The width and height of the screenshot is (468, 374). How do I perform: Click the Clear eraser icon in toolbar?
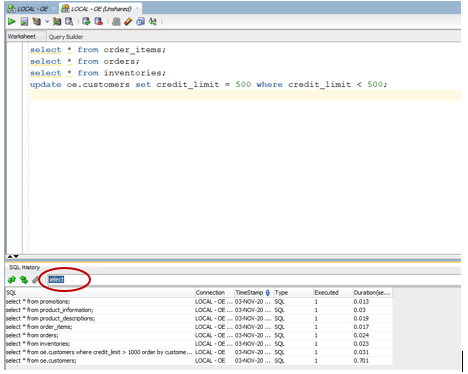pos(128,22)
